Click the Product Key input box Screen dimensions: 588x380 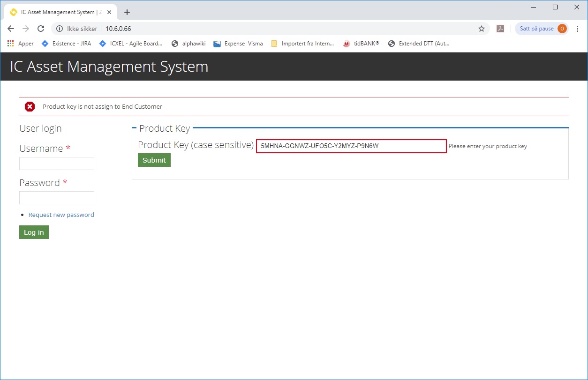(x=351, y=146)
